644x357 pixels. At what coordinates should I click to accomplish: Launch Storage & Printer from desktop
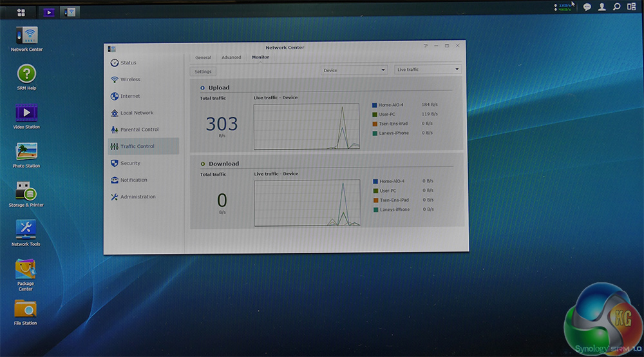tap(26, 191)
